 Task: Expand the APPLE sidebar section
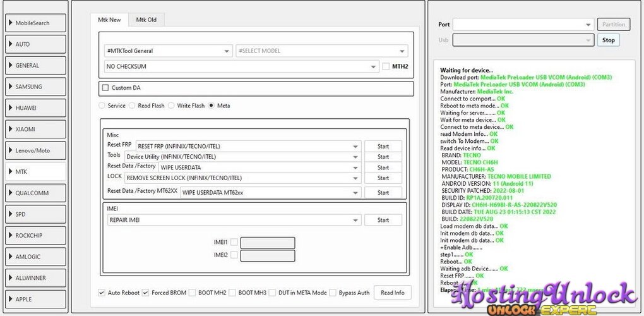[x=35, y=299]
